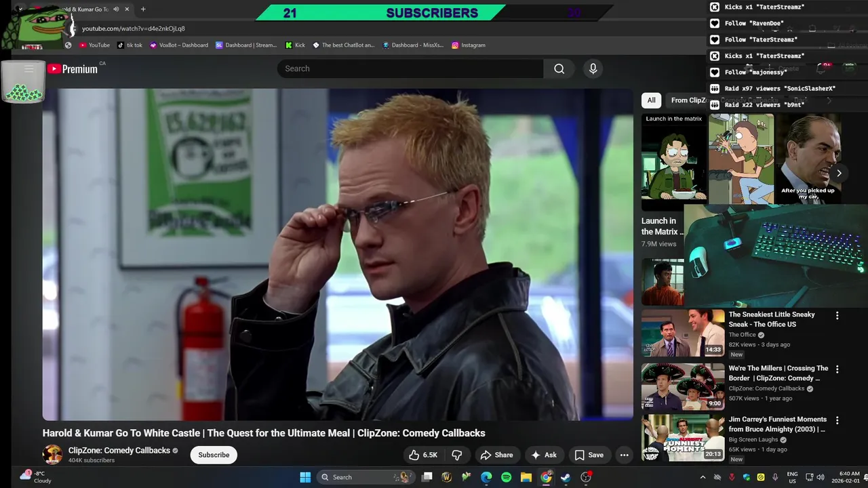
Task: Like the video with 6.5K likes
Action: (422, 455)
